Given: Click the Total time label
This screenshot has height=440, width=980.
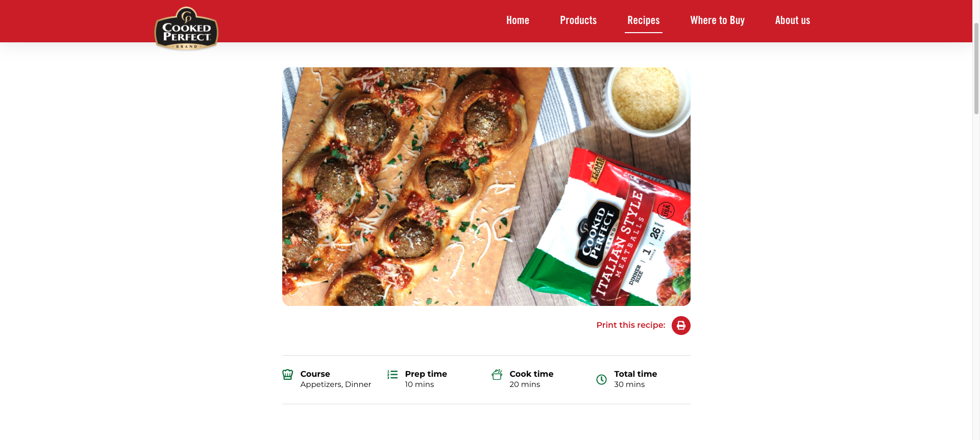Looking at the screenshot, I should (635, 374).
